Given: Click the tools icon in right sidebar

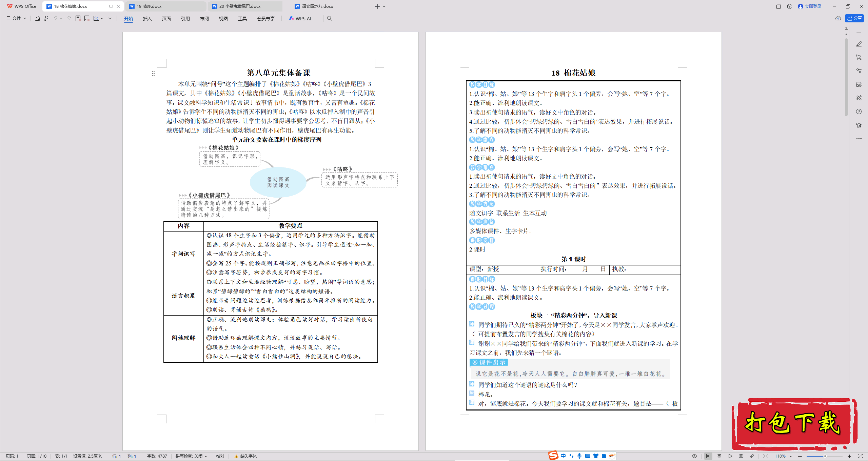Looking at the screenshot, I should (859, 98).
